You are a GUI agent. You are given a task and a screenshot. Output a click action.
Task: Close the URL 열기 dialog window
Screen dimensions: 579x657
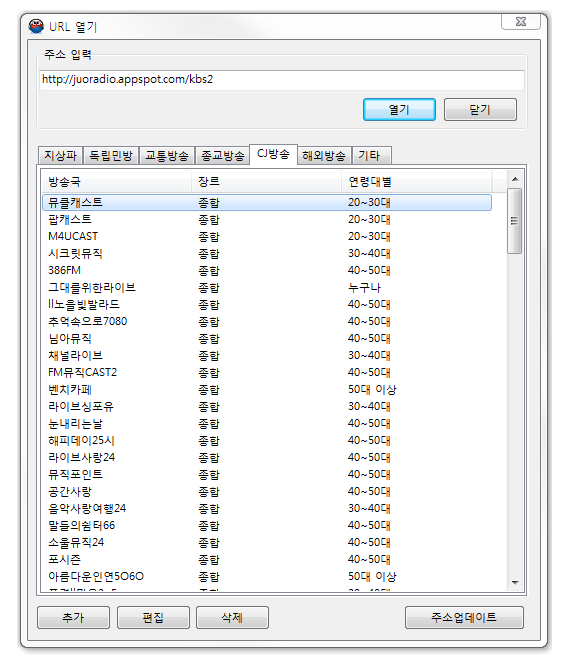click(521, 22)
